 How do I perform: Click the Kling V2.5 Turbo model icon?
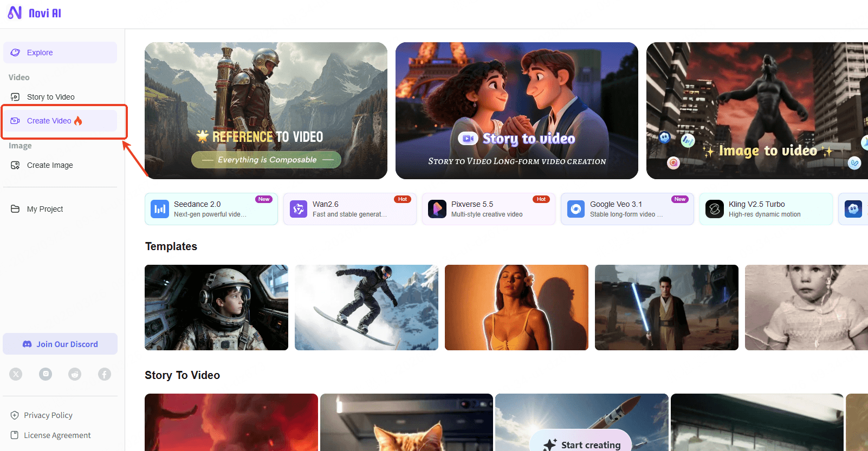pyautogui.click(x=715, y=209)
